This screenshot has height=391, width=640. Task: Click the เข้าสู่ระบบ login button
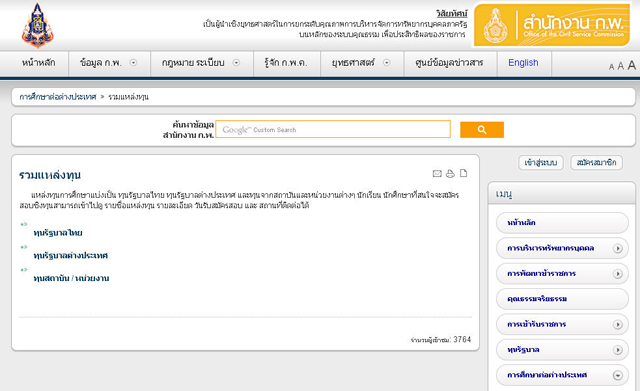[x=541, y=162]
